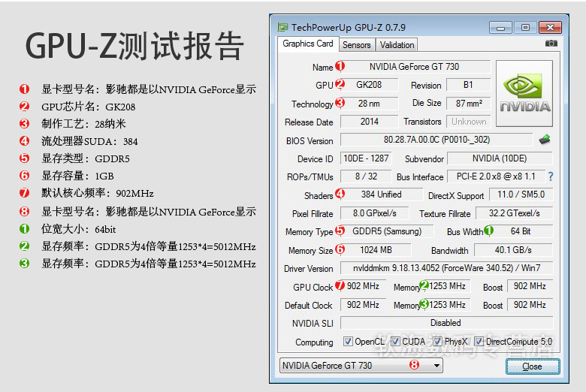
Task: Click the Default Clock field 902 MHz
Action: click(363, 305)
